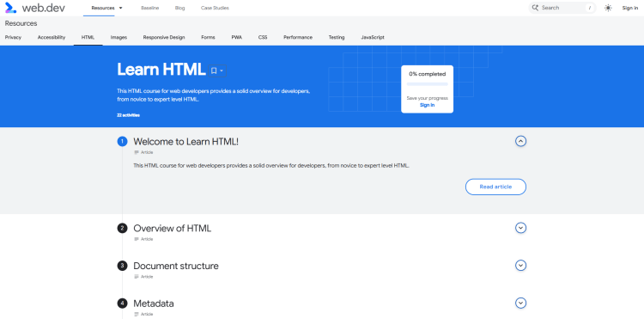Click the web.dev logo
This screenshot has width=644, height=319.
[x=35, y=8]
